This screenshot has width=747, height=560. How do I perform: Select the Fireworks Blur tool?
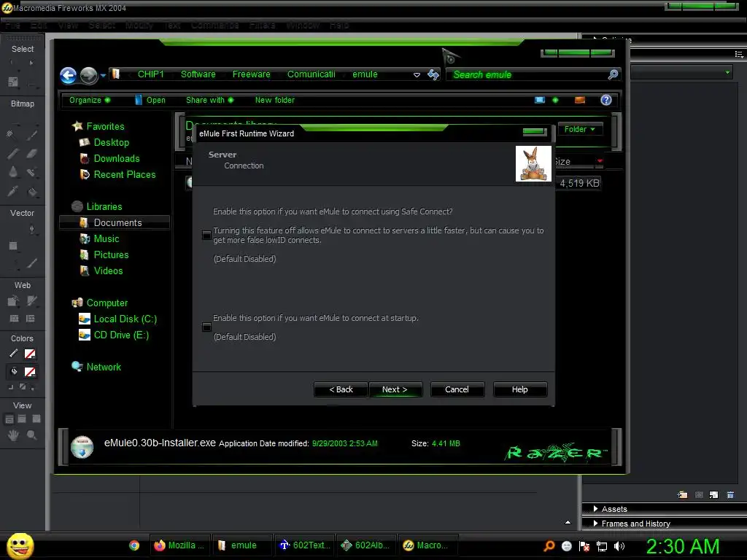click(13, 172)
